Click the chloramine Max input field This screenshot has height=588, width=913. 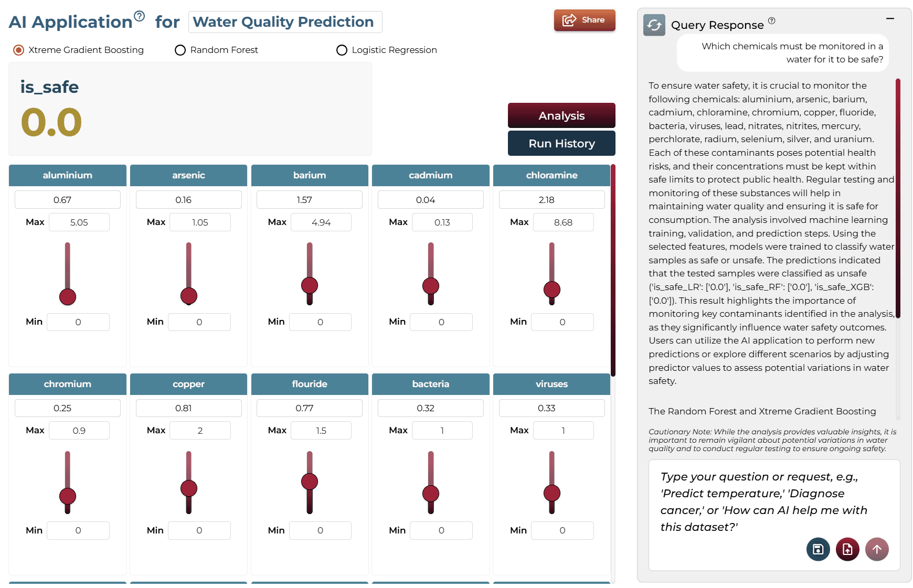[x=563, y=222]
